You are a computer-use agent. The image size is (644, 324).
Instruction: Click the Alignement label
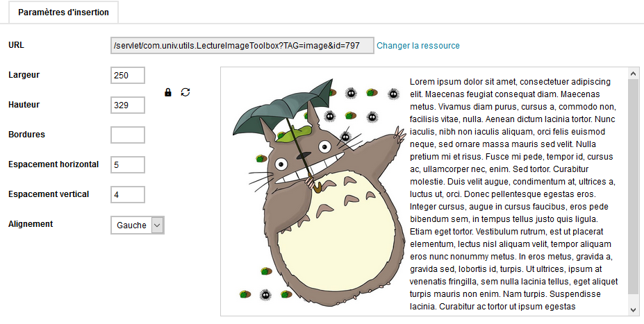tap(31, 224)
